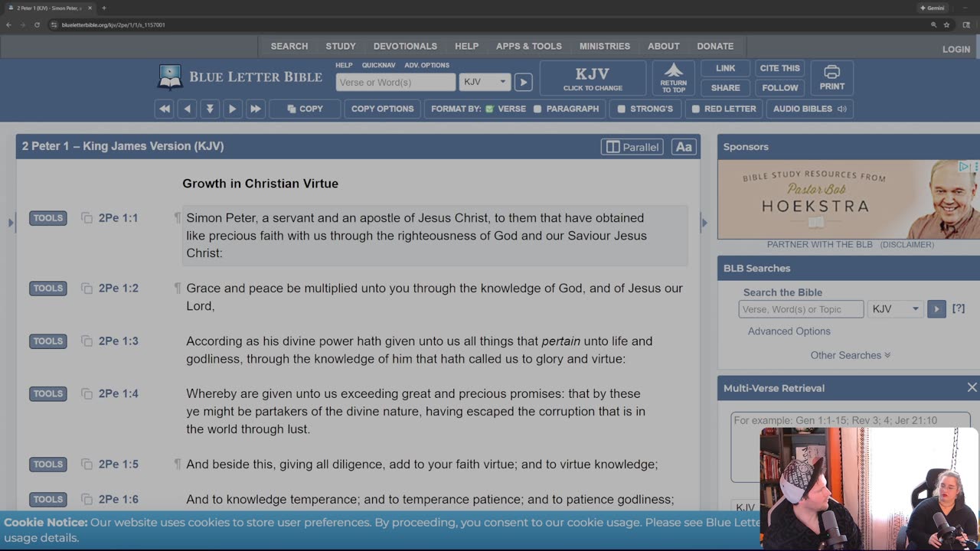Image resolution: width=980 pixels, height=551 pixels.
Task: Click the DONATE menu item
Action: [x=715, y=46]
